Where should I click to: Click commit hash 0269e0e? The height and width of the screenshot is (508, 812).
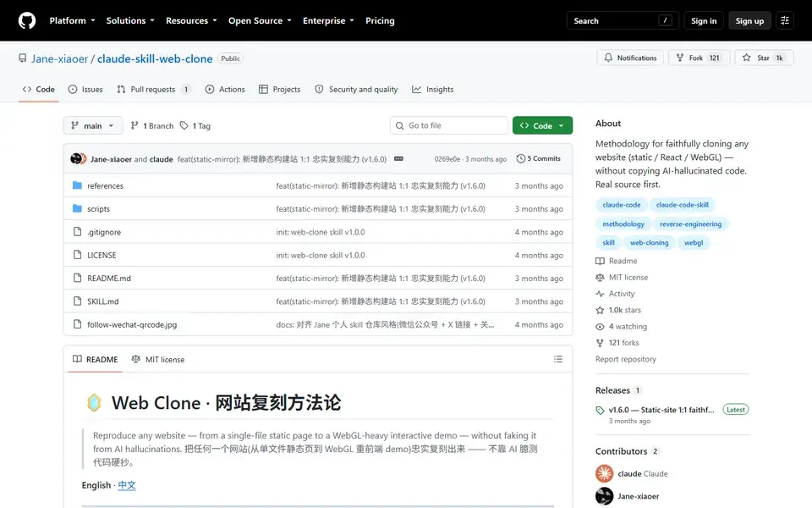[x=447, y=158]
